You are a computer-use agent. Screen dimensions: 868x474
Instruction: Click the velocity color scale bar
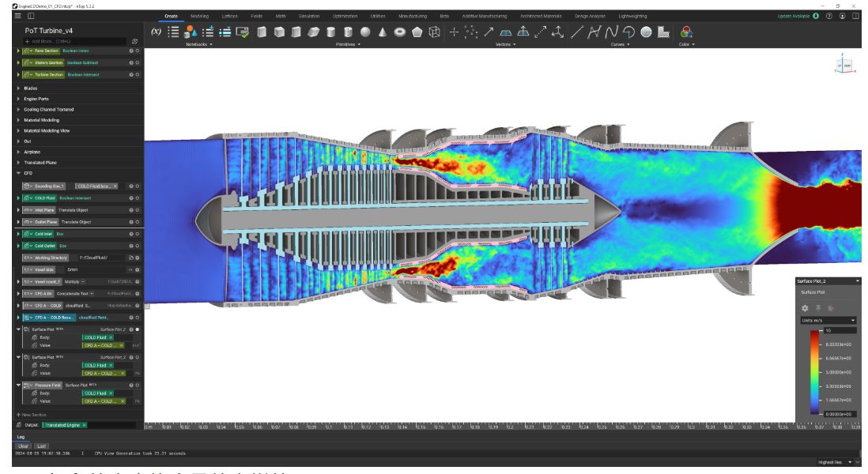[x=816, y=371]
